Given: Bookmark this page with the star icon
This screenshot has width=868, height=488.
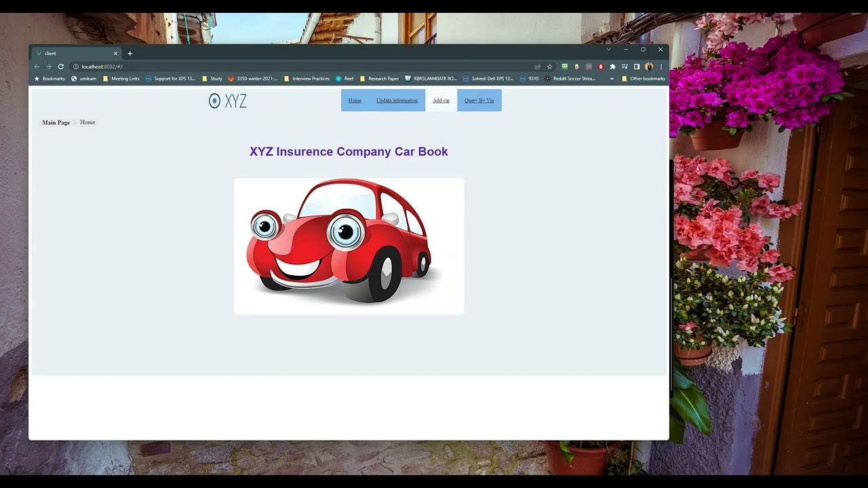Looking at the screenshot, I should (x=550, y=66).
